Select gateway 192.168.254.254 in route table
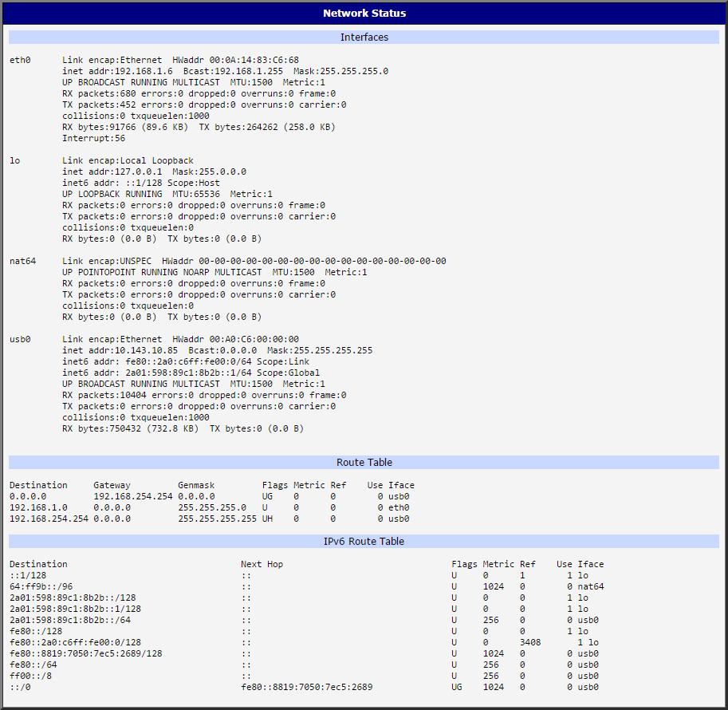728x710 pixels. [x=133, y=496]
